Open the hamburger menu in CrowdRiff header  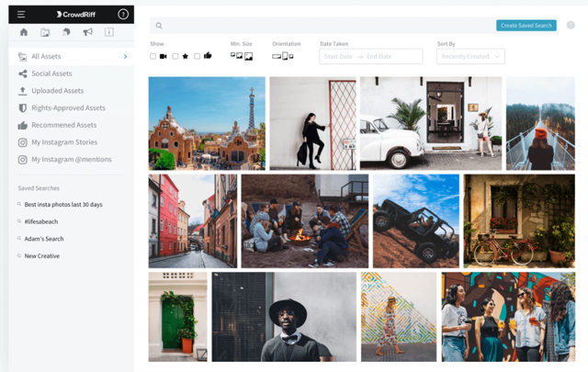(x=21, y=15)
